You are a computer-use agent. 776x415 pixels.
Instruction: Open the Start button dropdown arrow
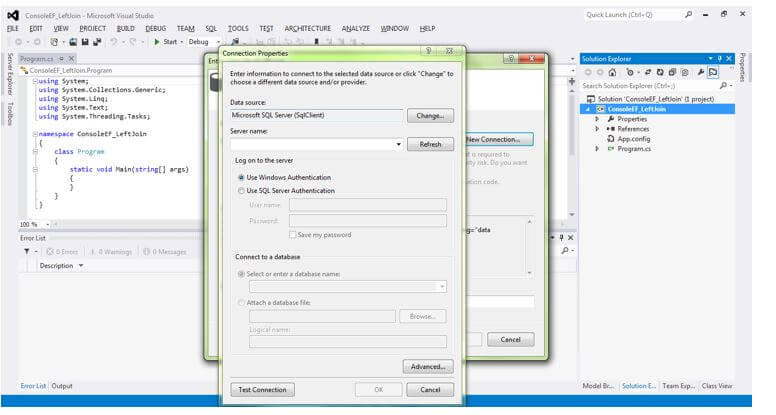tap(181, 42)
